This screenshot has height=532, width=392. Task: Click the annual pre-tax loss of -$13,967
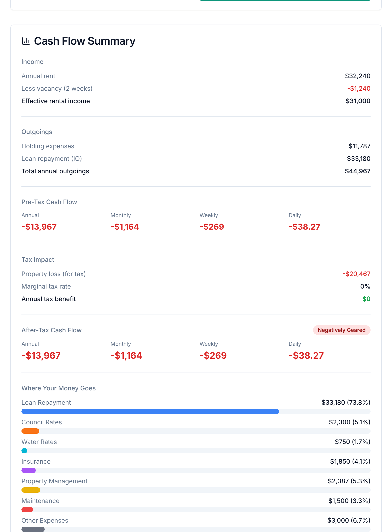[39, 227]
